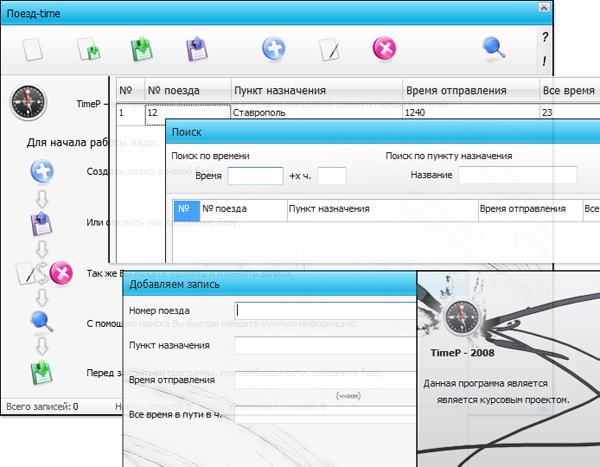The image size is (600, 467).
Task: Click purple floppy icon in the start guide
Action: [41, 223]
